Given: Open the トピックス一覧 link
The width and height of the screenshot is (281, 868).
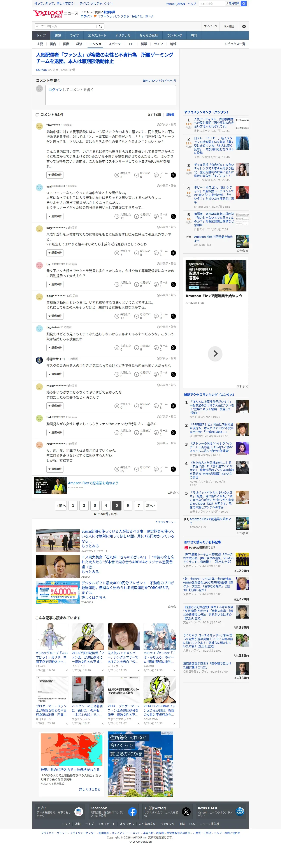Looking at the screenshot, I should tap(235, 44).
